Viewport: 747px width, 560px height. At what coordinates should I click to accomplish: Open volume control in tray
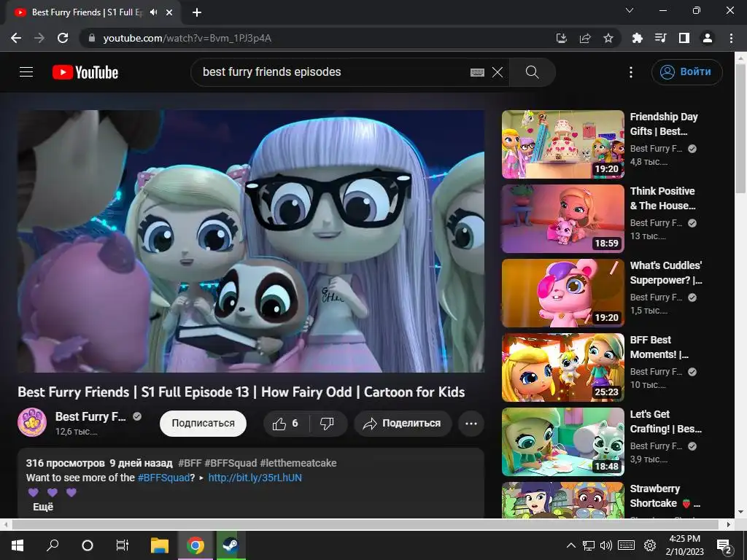coord(606,545)
